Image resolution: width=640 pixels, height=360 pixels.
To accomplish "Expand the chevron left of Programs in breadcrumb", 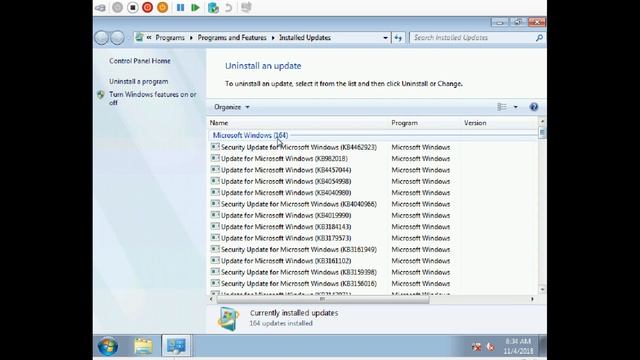I will pyautogui.click(x=149, y=38).
